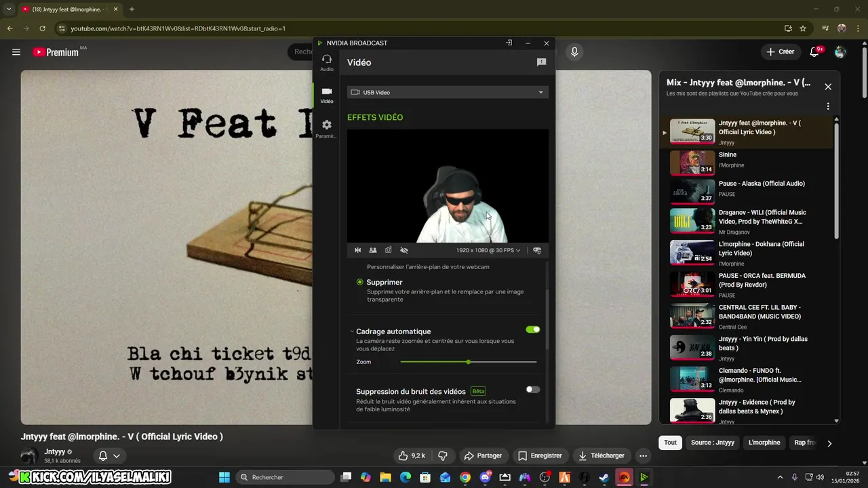Open Discord from the taskbar

(x=485, y=477)
